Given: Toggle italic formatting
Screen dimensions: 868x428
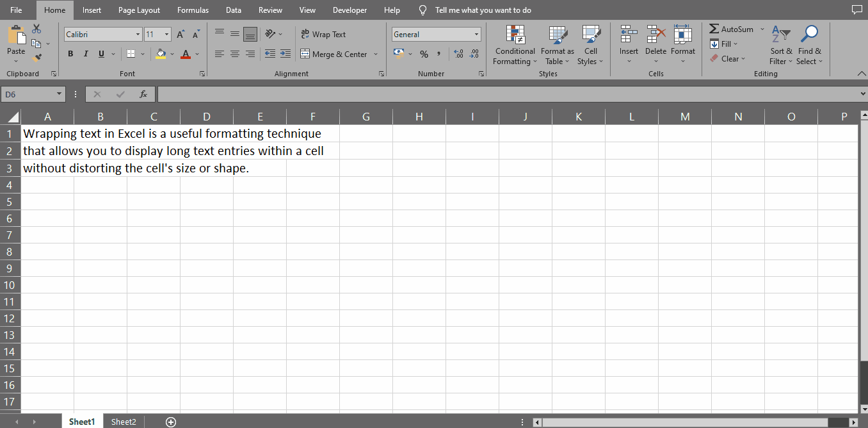Looking at the screenshot, I should 85,54.
